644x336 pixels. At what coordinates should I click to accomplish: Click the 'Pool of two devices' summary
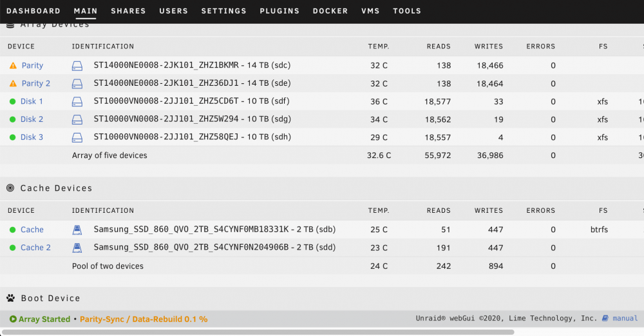coord(108,266)
